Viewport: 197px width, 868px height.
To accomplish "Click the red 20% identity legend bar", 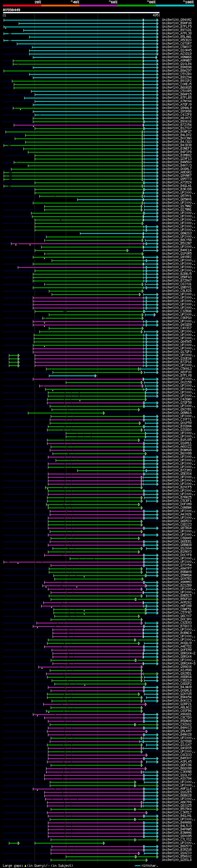I will (x=22, y=6).
